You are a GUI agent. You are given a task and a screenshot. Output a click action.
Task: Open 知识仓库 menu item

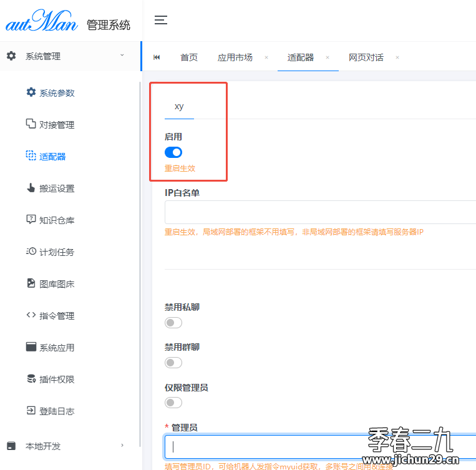click(x=57, y=220)
